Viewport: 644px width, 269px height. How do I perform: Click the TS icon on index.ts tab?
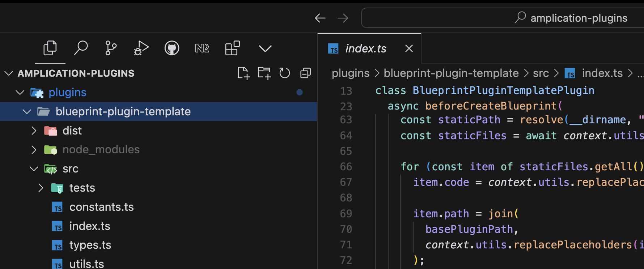[333, 48]
